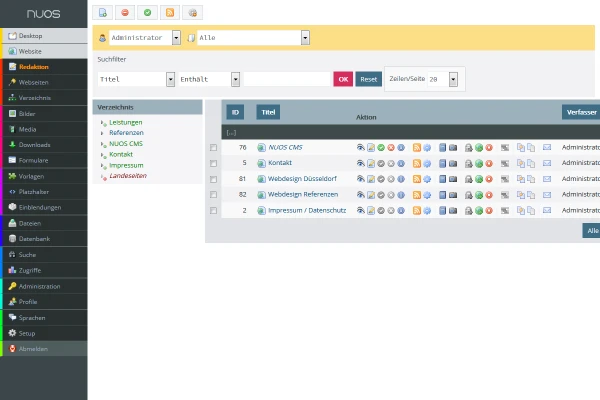
Task: Click the lock icon in Webdesign Referenzen row
Action: tap(468, 195)
